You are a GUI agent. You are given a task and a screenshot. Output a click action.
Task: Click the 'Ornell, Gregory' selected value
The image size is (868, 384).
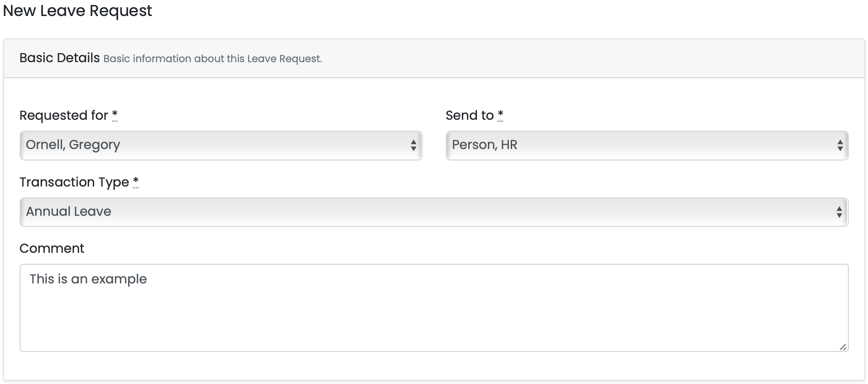[x=73, y=145]
